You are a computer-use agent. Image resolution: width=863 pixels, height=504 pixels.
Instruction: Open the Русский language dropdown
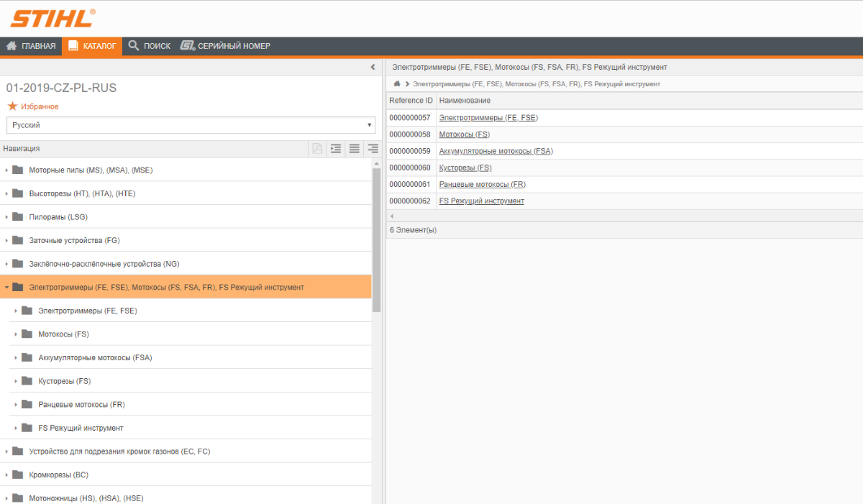point(191,125)
